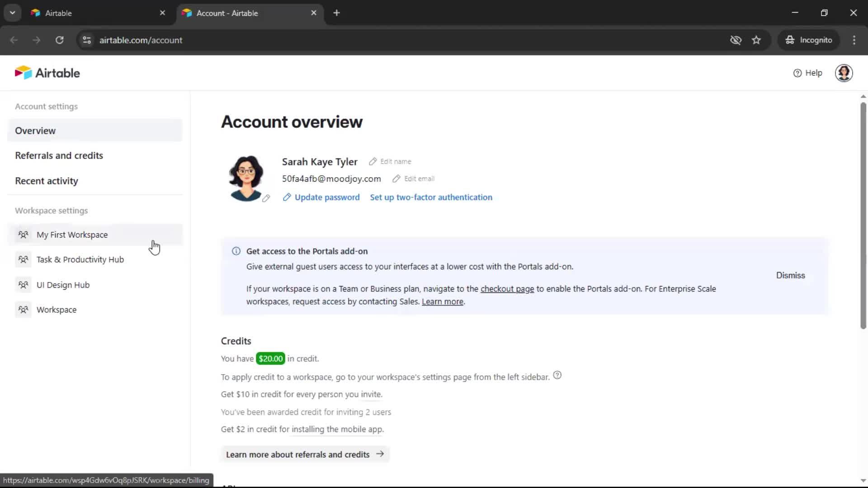Open a new browser tab

(336, 13)
